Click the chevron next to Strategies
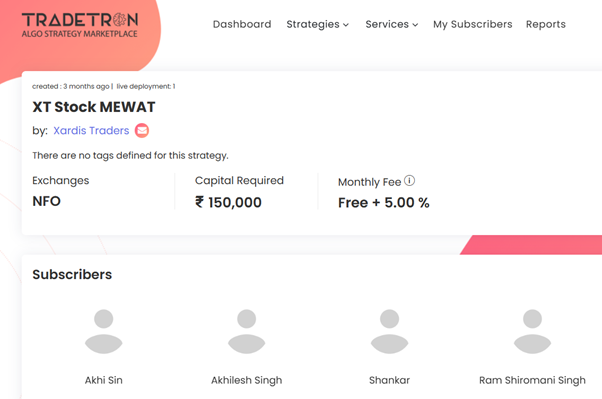Screen dimensions: 602x399 click(346, 25)
